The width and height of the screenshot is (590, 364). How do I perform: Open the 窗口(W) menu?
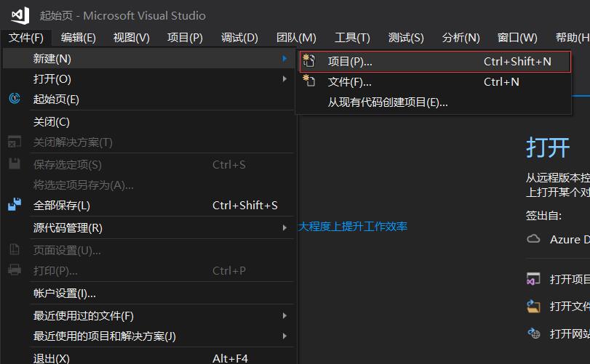(x=517, y=38)
